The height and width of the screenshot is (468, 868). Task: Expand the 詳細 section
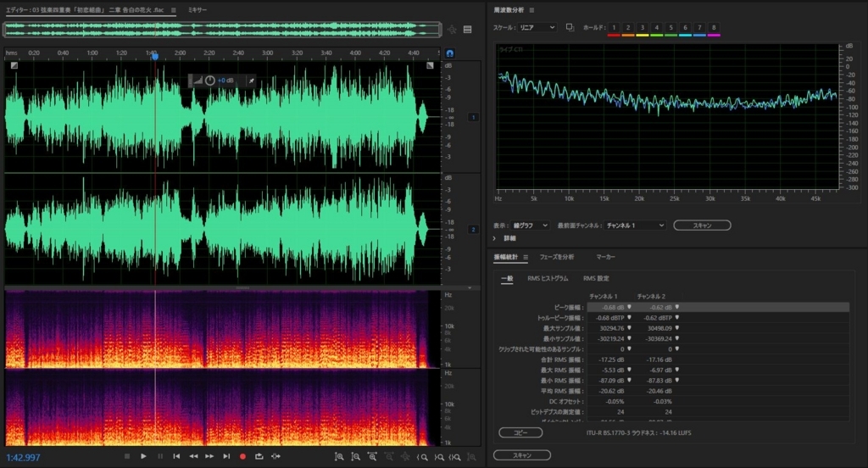tap(494, 238)
